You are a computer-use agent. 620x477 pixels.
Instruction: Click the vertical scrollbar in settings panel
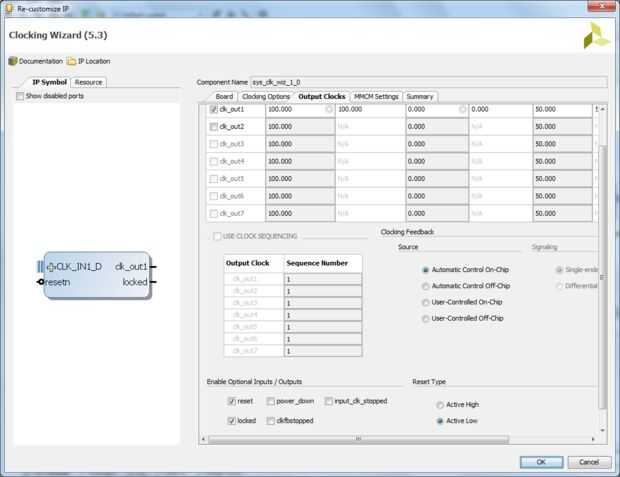tap(603, 277)
